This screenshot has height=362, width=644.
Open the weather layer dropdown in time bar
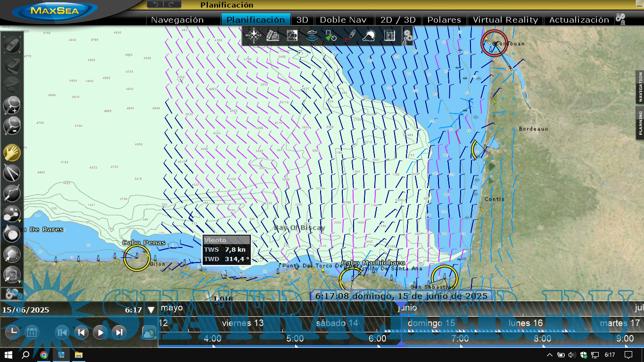pos(149,333)
